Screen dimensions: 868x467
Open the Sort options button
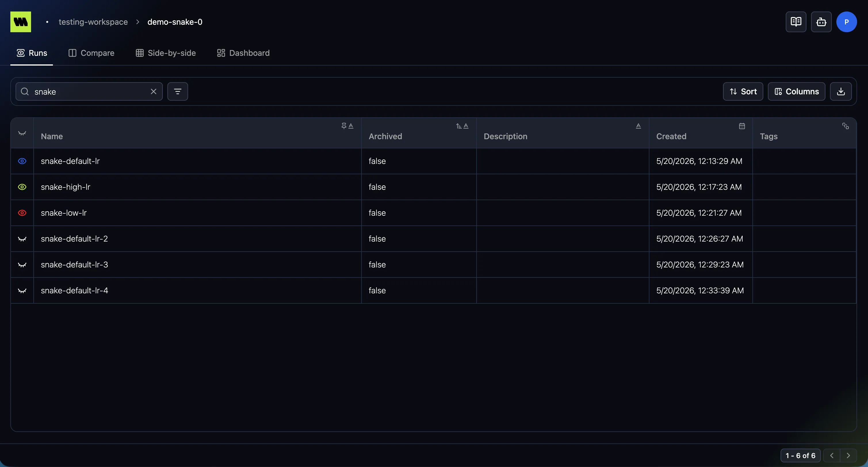coord(743,92)
